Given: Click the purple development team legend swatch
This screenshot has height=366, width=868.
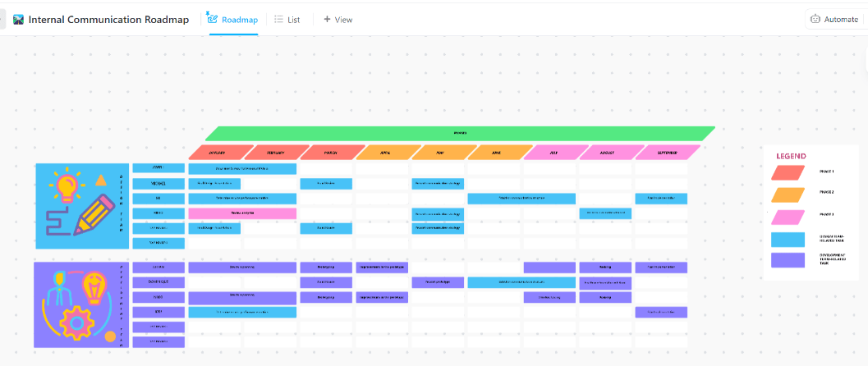Looking at the screenshot, I should (788, 260).
